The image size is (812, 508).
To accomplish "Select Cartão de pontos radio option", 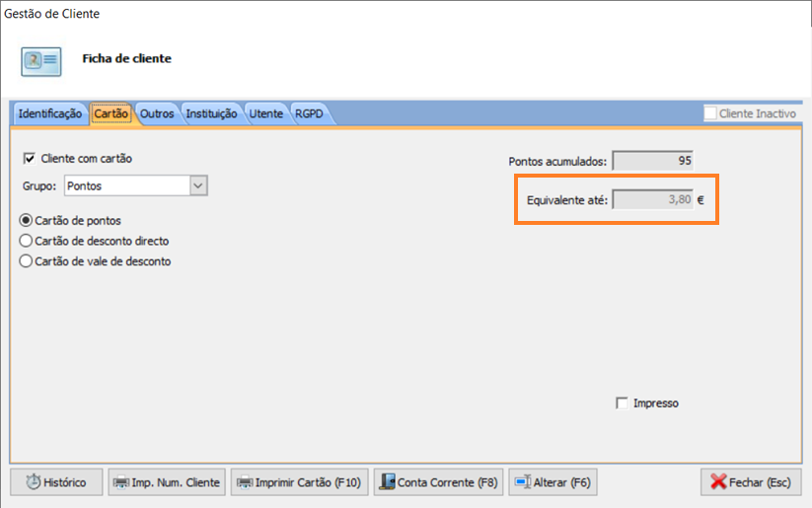I will [27, 220].
